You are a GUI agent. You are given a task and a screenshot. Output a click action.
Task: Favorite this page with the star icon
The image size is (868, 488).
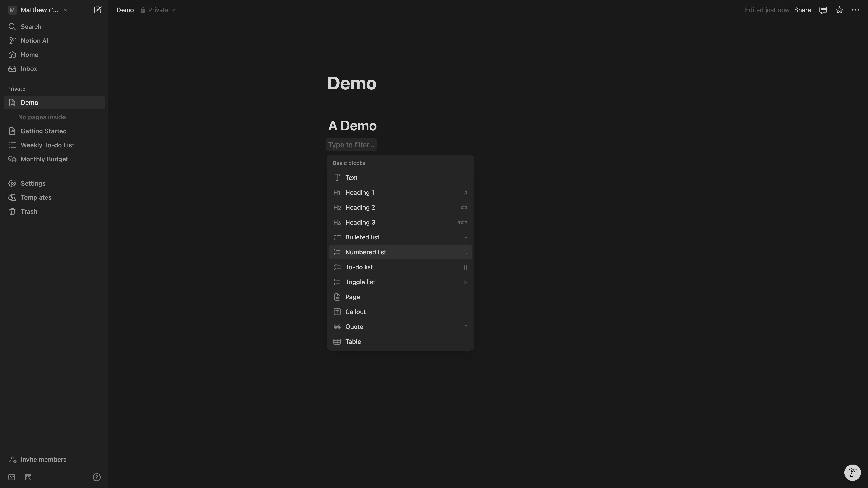(839, 10)
